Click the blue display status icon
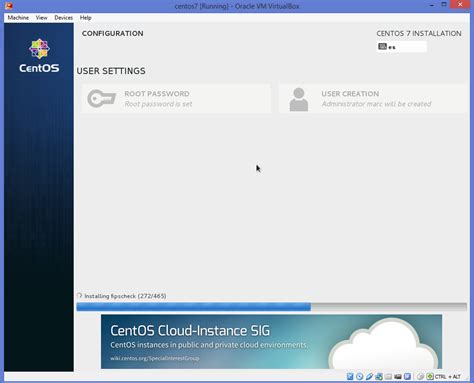The width and height of the screenshot is (474, 383). coord(407,376)
